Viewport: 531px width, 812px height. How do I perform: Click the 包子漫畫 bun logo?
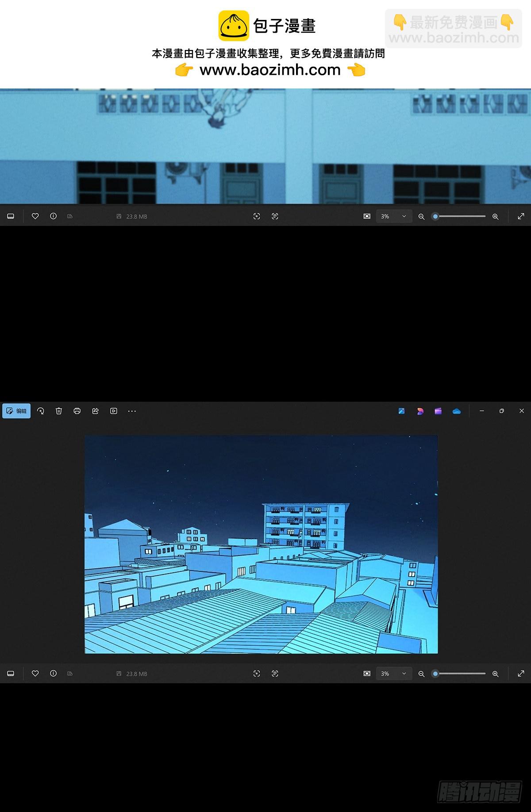click(234, 26)
